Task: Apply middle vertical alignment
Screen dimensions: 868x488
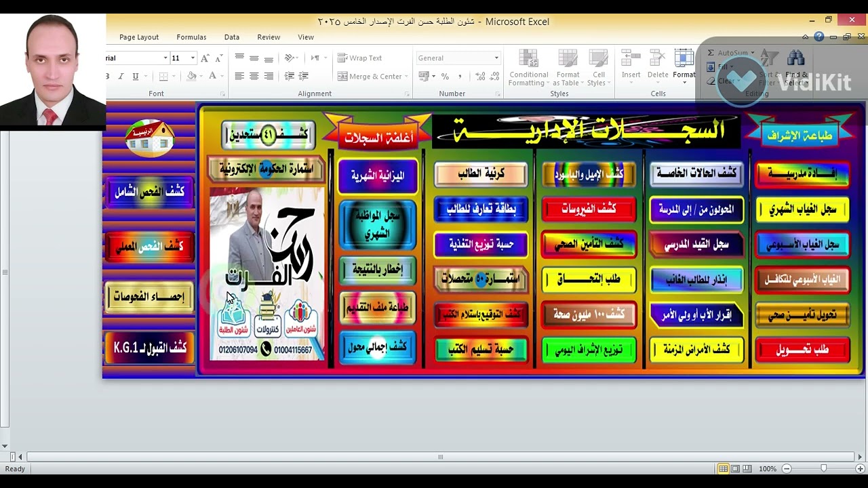Action: (x=254, y=58)
